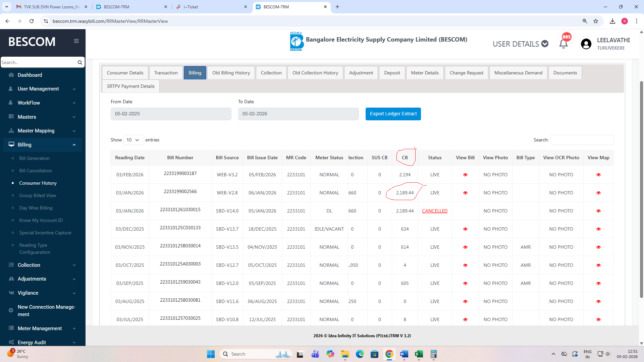Open the Show entries count dropdown
The height and width of the screenshot is (362, 644).
[133, 140]
